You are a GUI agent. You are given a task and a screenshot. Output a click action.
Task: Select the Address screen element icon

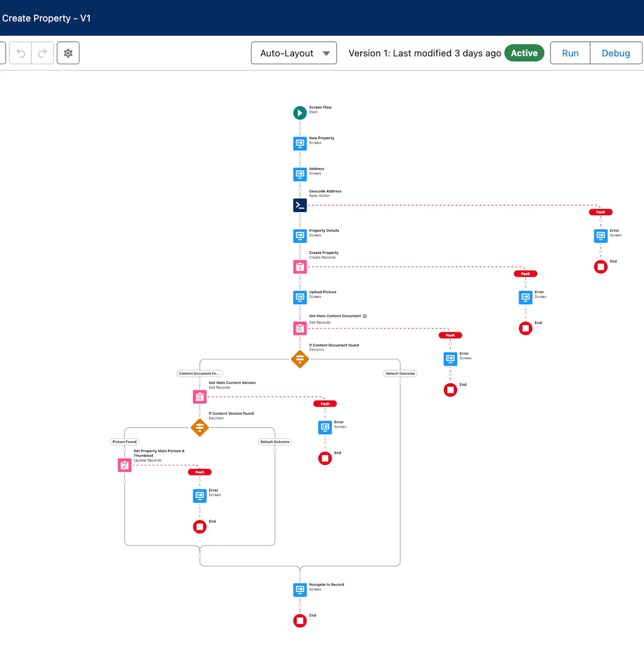(x=300, y=174)
